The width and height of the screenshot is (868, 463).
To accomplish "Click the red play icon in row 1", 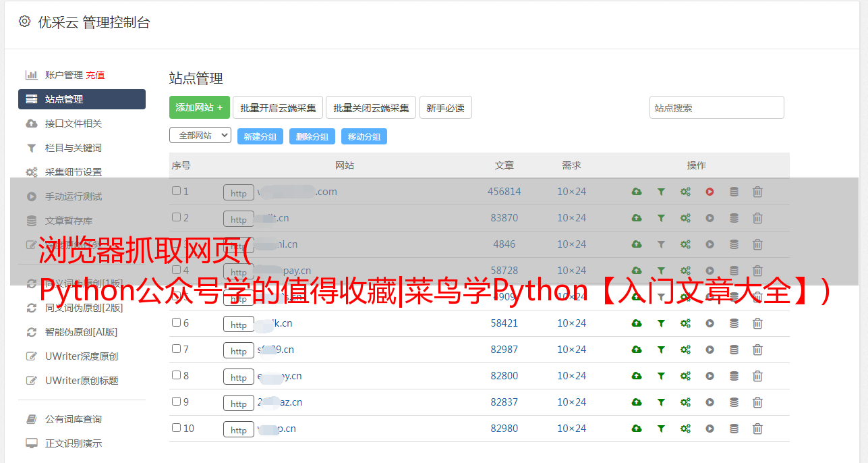I will 710,192.
